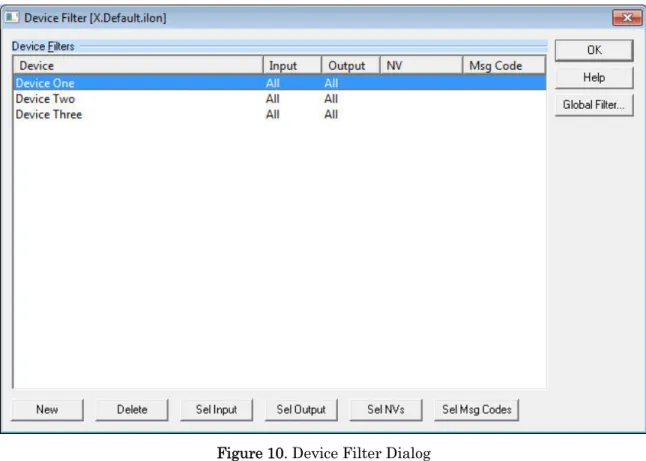Image resolution: width=646 pixels, height=461 pixels.
Task: Click the Sel Msg Codes button
Action: (x=477, y=410)
